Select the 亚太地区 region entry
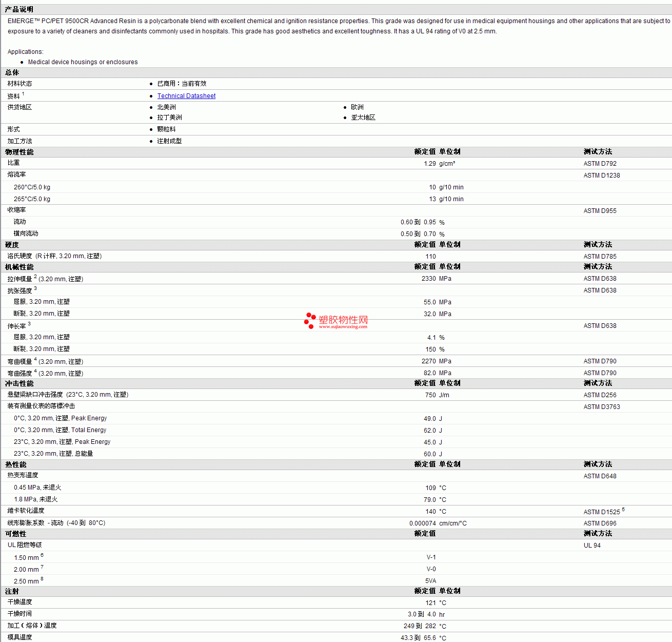672x642 pixels. 363,118
